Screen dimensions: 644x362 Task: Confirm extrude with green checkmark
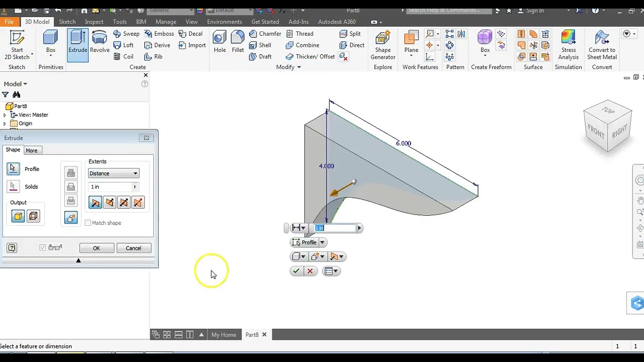point(296,271)
